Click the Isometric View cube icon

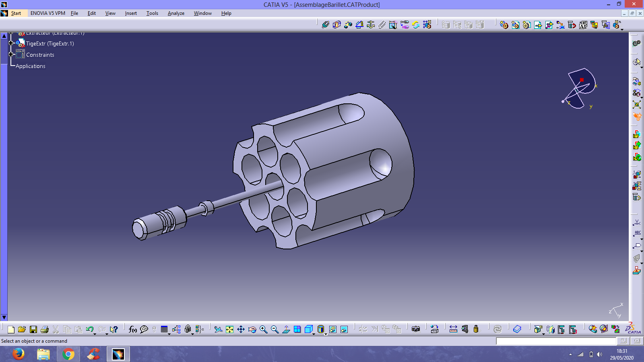click(x=308, y=329)
